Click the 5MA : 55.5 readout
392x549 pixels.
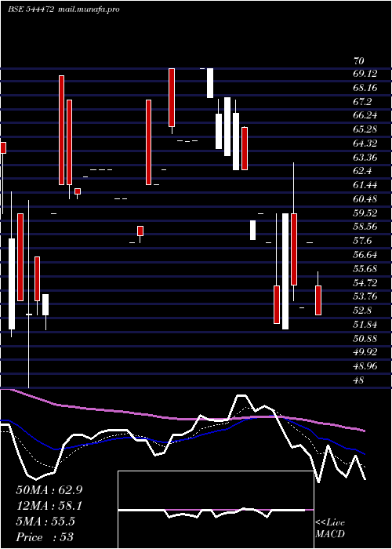[45, 522]
